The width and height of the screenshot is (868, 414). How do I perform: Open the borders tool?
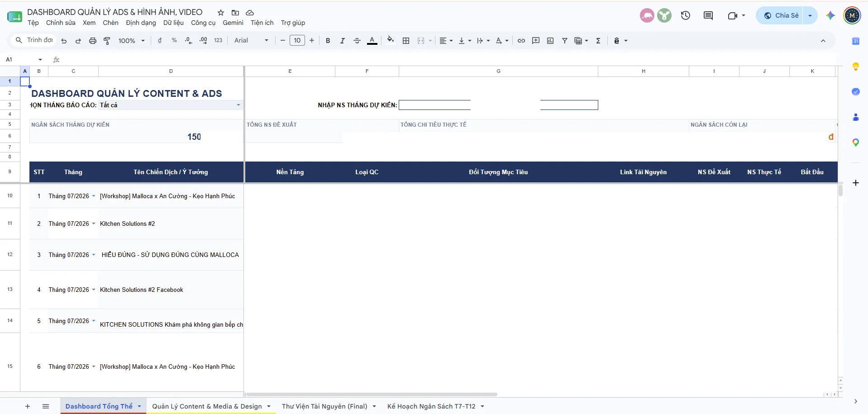coord(406,41)
